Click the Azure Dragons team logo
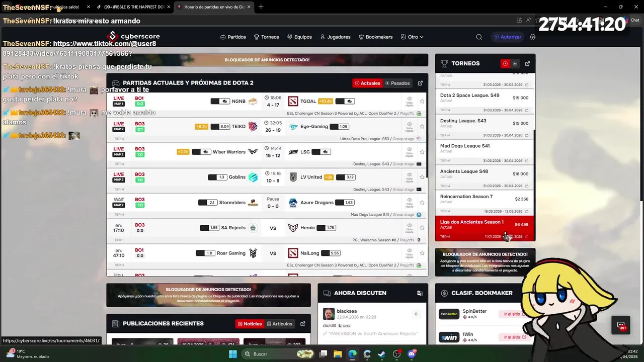 [x=293, y=203]
